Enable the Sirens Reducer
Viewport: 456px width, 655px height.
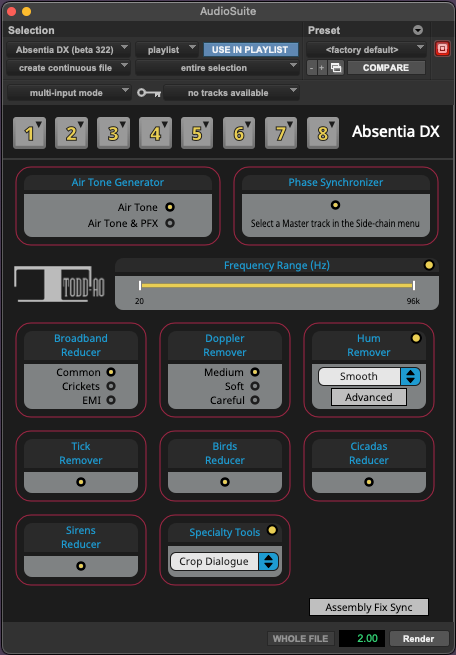point(81,566)
